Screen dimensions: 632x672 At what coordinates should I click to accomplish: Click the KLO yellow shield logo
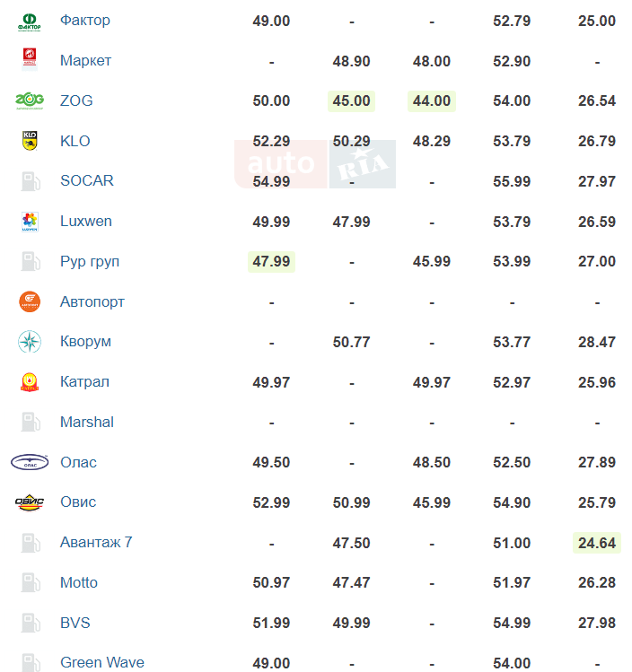pos(30,141)
